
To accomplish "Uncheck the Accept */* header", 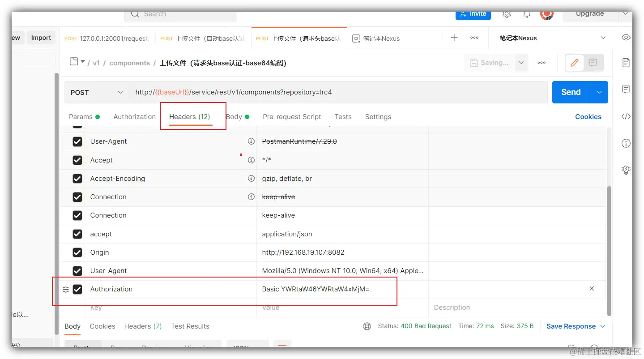I will pos(77,160).
